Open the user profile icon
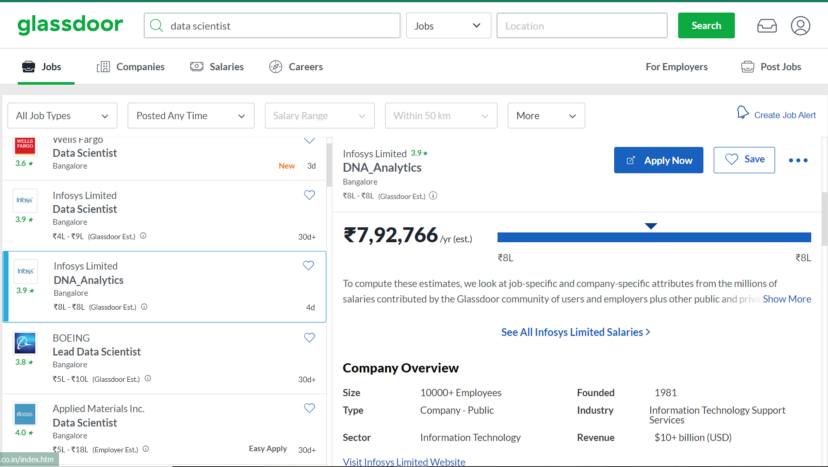828x467 pixels. [x=801, y=25]
